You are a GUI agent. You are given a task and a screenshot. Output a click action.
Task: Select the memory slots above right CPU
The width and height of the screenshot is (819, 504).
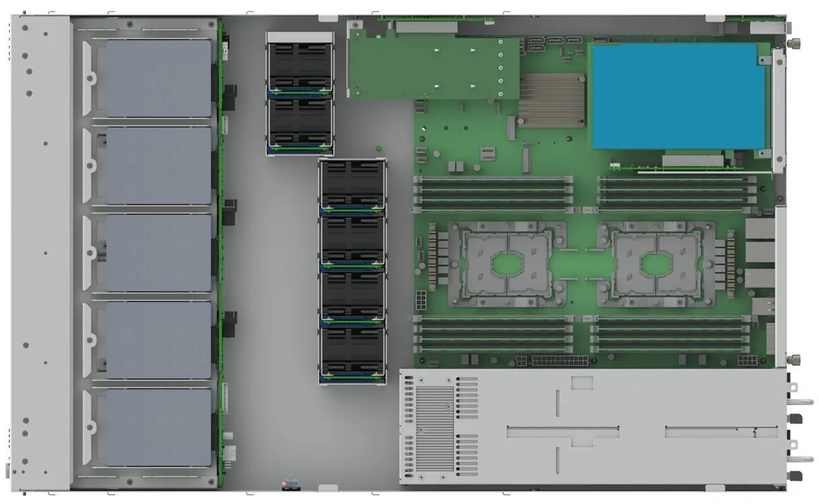click(676, 192)
